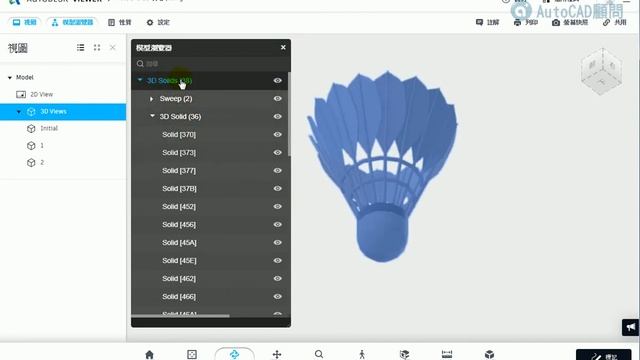The width and height of the screenshot is (640, 360).
Task: Expand the Sweep (2) group
Action: (151, 99)
